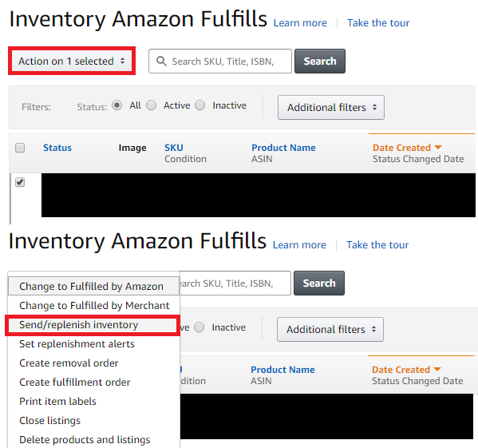Image resolution: width=478 pixels, height=448 pixels.
Task: Click the upper Search button
Action: 320,61
